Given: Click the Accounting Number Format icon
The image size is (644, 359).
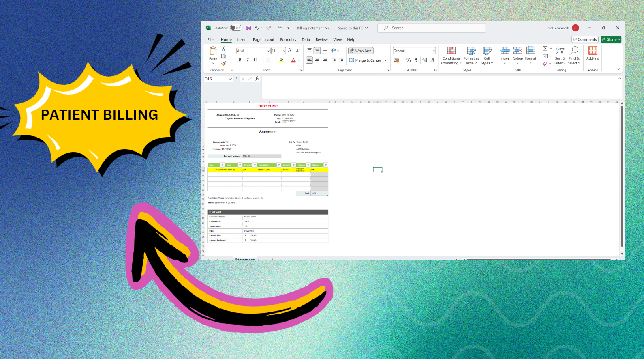Looking at the screenshot, I should click(x=396, y=60).
